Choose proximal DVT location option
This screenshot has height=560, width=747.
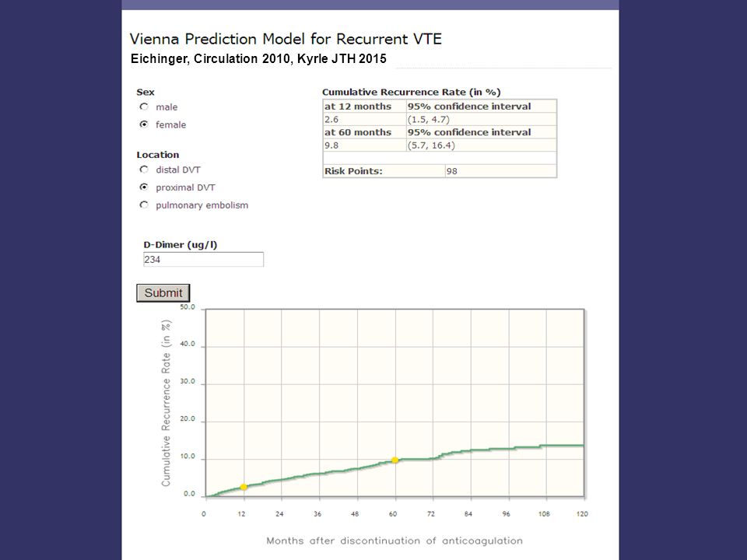tap(144, 187)
